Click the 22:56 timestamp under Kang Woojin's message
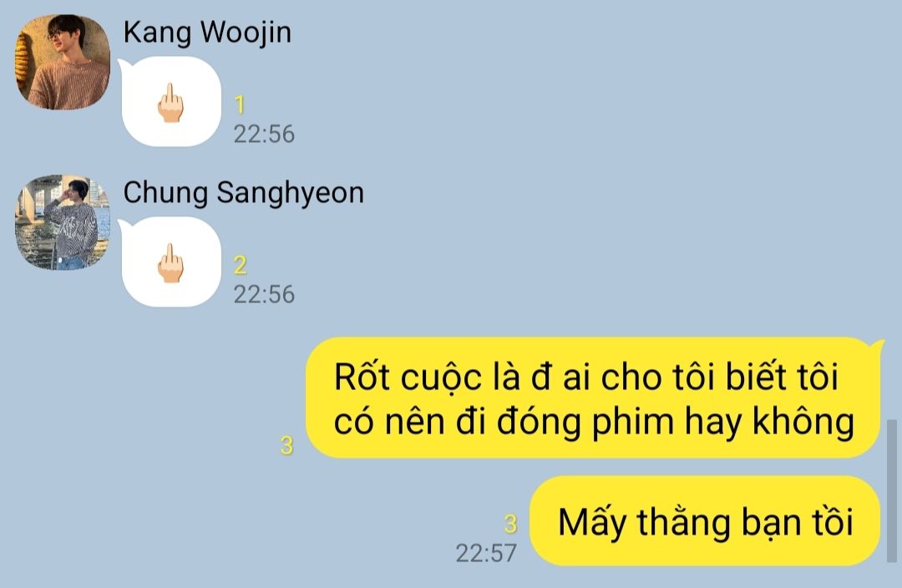 pos(264,134)
